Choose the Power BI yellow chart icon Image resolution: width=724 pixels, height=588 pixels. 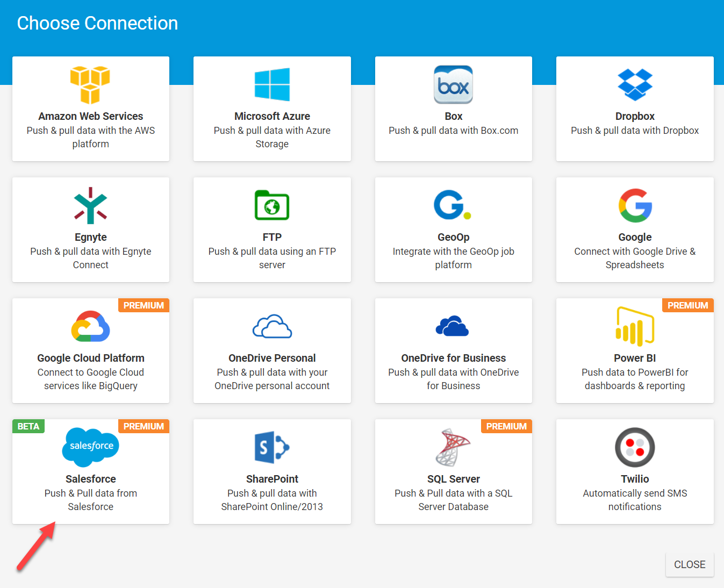pos(635,326)
